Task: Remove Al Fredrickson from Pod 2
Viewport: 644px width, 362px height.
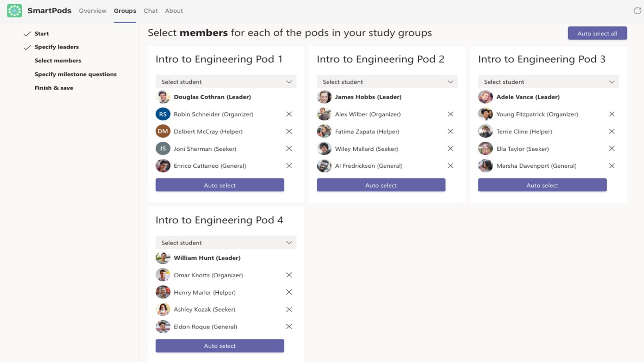Action: (450, 166)
